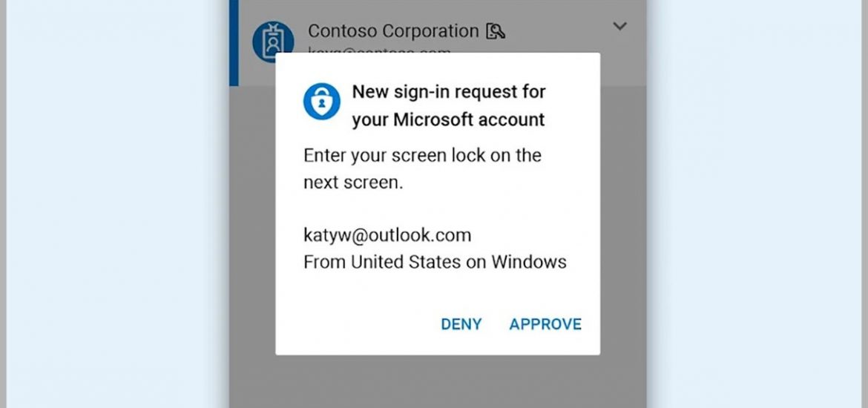Click the blue selection bar left of Contoso
The width and height of the screenshot is (868, 408).
pos(234,42)
